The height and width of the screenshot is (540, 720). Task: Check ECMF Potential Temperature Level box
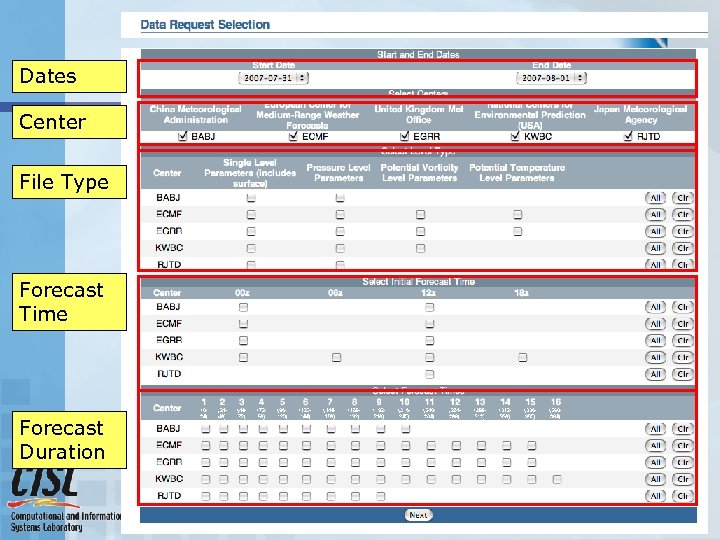coord(518,214)
